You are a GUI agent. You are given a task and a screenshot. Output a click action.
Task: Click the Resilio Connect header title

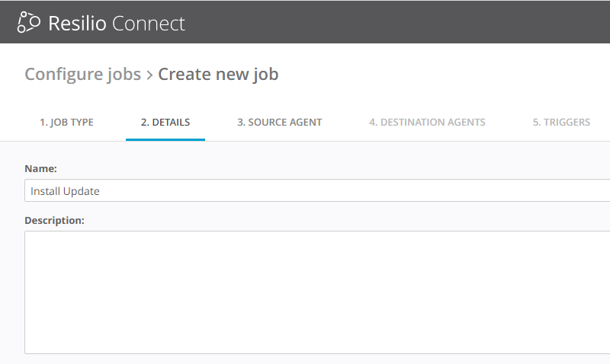click(x=116, y=23)
